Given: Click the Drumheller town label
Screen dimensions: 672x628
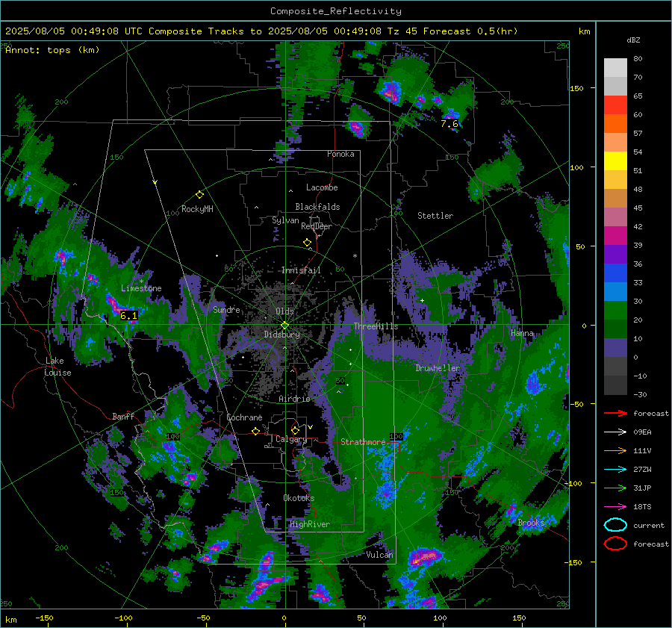Looking at the screenshot, I should [x=438, y=368].
